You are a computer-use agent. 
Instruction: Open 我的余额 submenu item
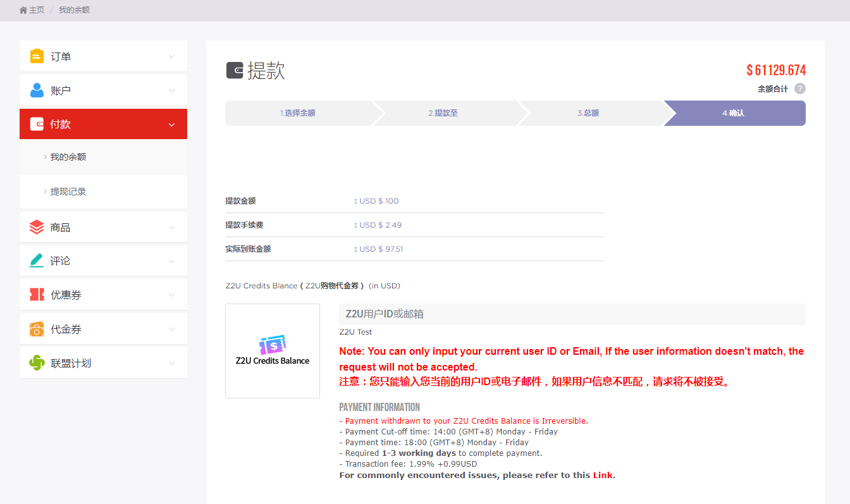tap(68, 157)
